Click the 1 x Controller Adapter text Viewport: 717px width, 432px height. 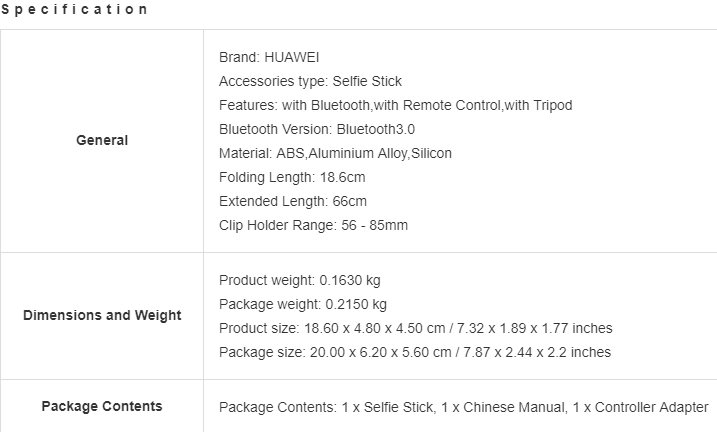[x=641, y=407]
